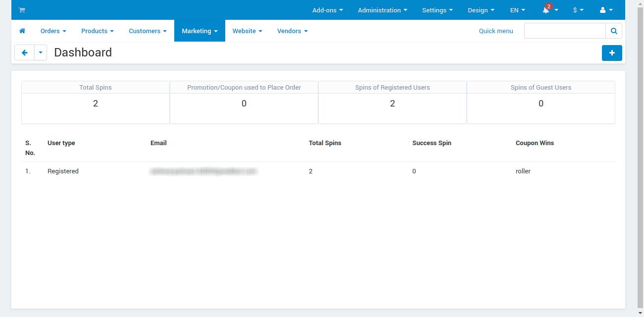Select the Marketing tab
Image resolution: width=644 pixels, height=317 pixels.
199,31
